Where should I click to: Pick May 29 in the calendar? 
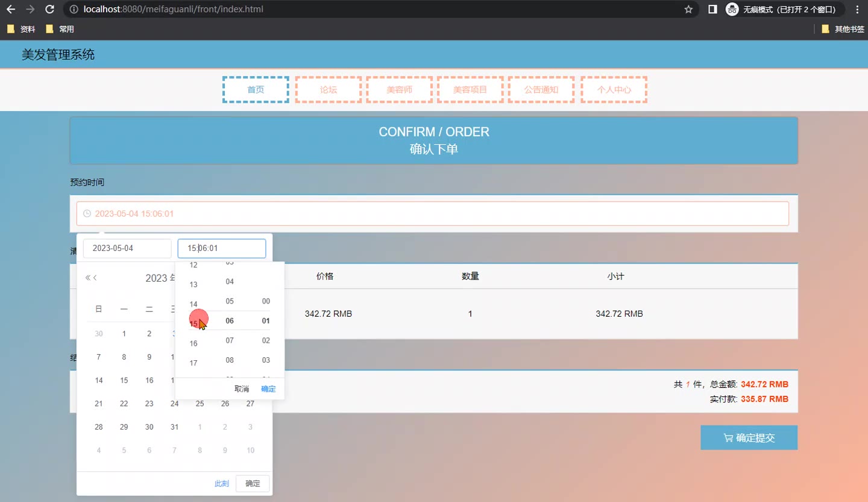click(124, 427)
